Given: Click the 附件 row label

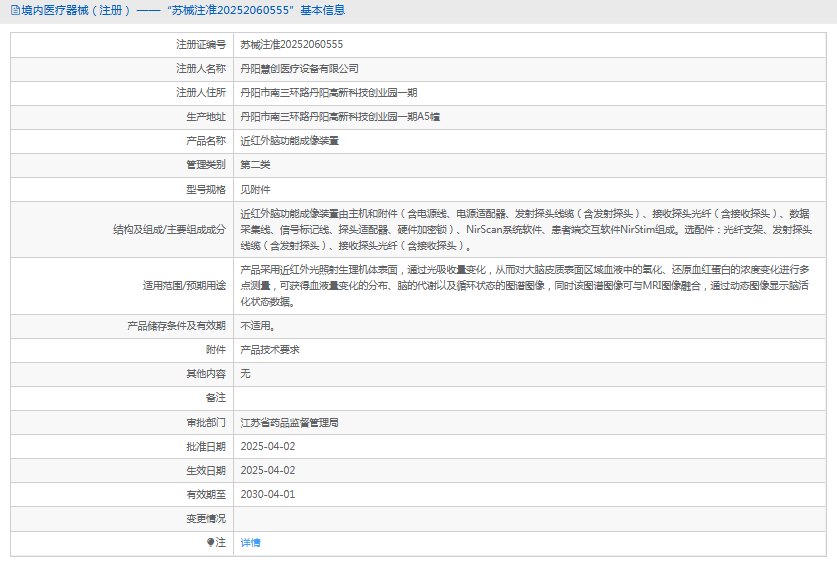Looking at the screenshot, I should point(216,350).
